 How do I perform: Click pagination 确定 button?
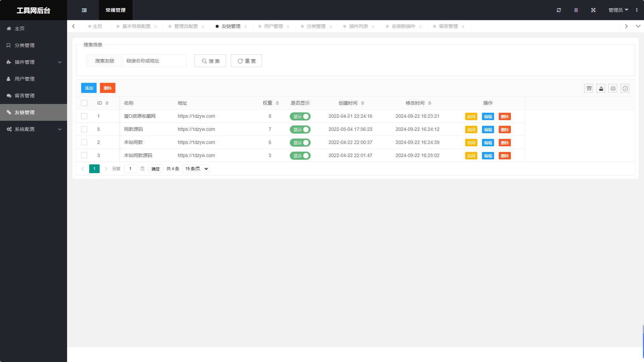click(x=156, y=169)
